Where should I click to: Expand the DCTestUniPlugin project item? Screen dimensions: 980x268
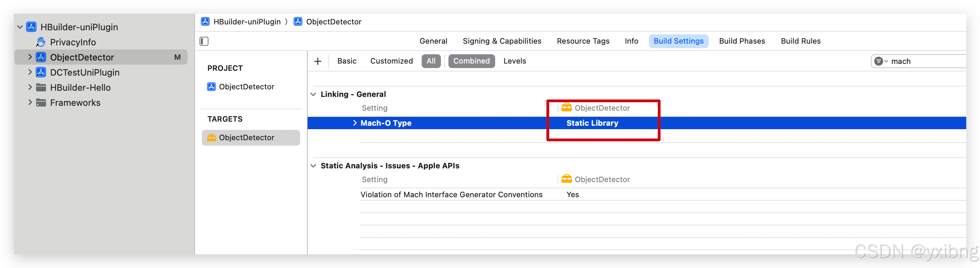tap(30, 72)
